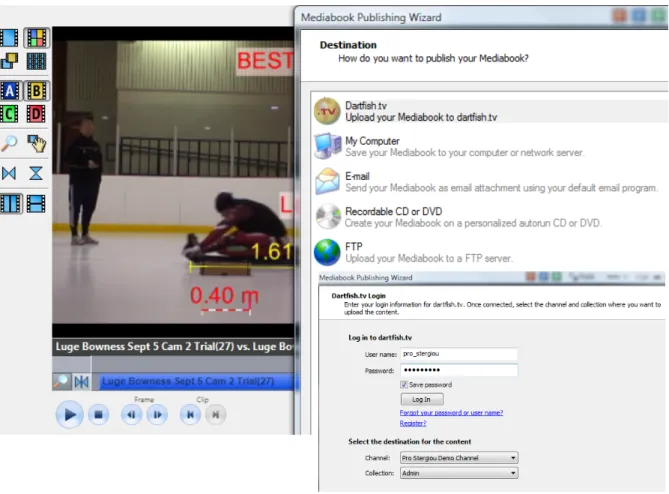This screenshot has width=669, height=494.
Task: Select the hand pan tool
Action: click(x=37, y=143)
